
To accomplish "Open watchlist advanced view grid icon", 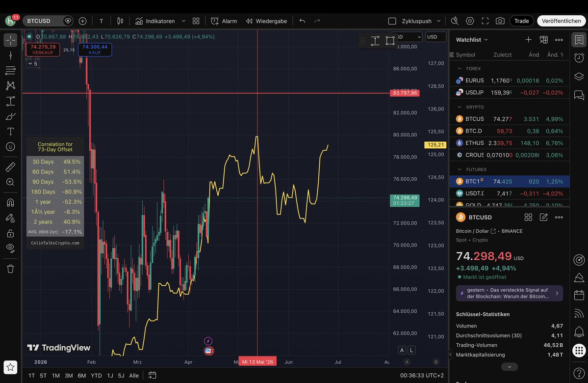I will coord(544,40).
